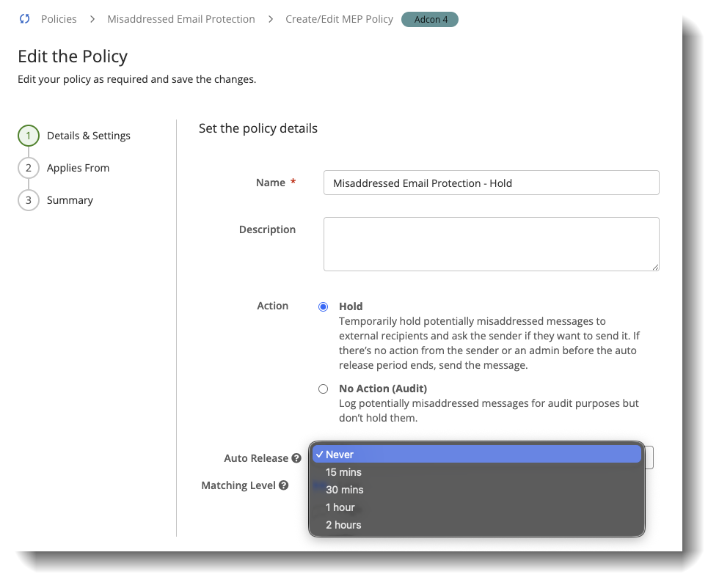This screenshot has height=588, width=719.
Task: Click the No Action (Audit) label text
Action: tap(383, 389)
